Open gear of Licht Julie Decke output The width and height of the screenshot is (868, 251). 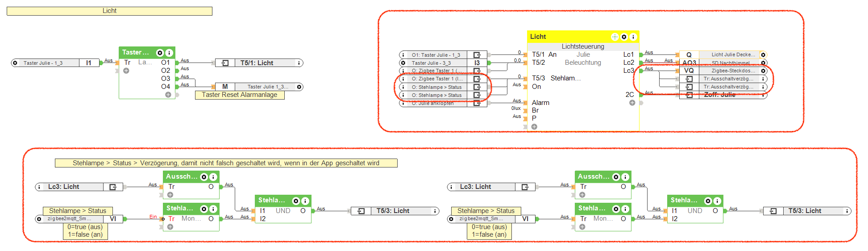[763, 55]
